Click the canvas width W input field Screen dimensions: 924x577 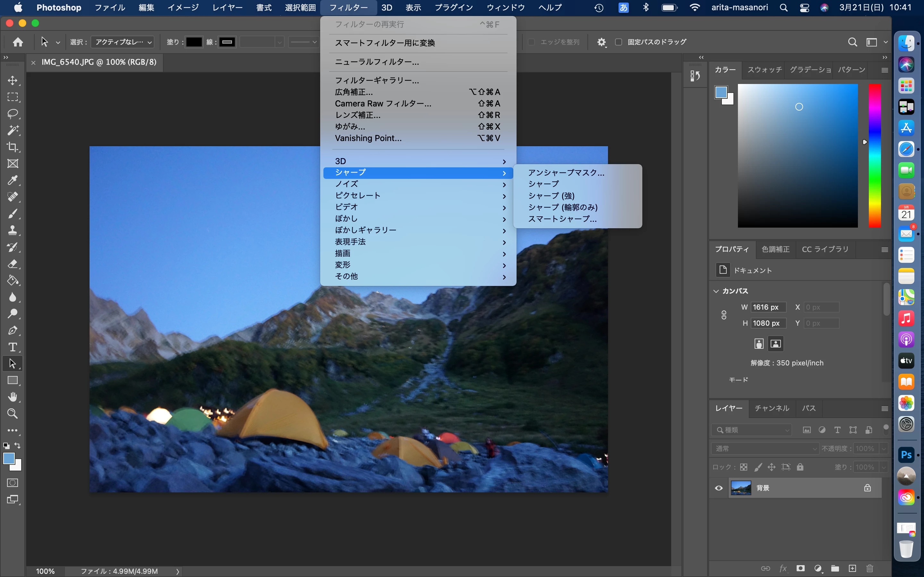click(768, 307)
